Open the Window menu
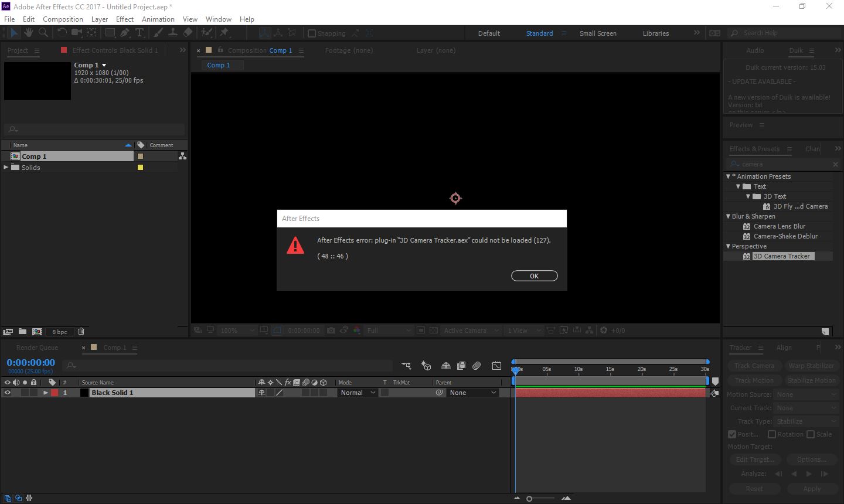 [x=218, y=19]
